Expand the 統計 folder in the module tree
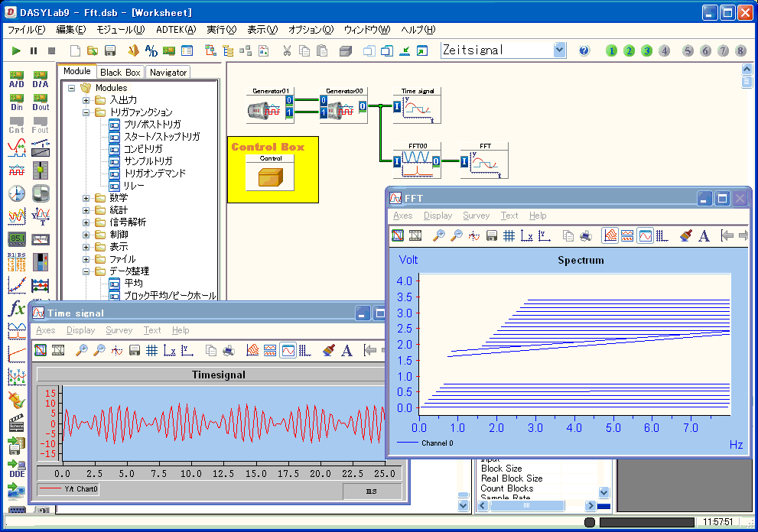 click(86, 210)
